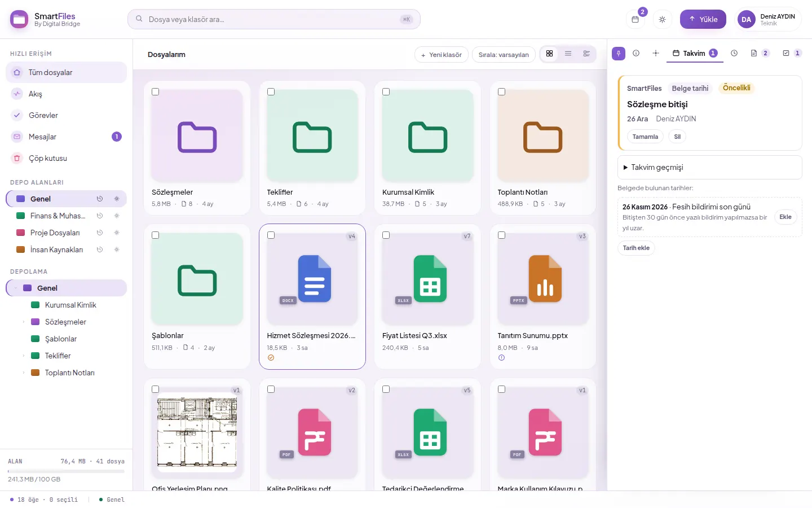812x508 pixels.
Task: Select the Toplantı Notları folder checkbox
Action: 501,92
